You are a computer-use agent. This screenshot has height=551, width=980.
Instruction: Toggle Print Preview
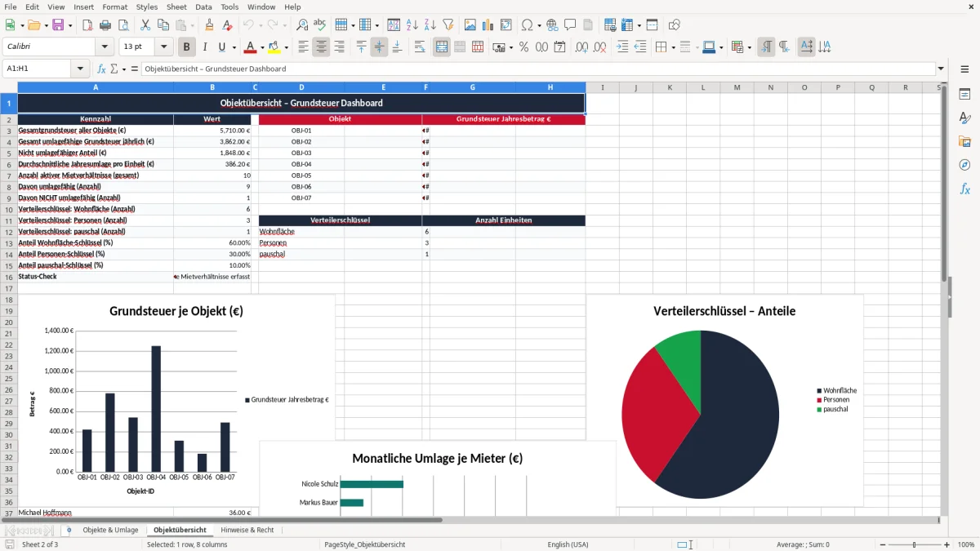click(x=122, y=25)
